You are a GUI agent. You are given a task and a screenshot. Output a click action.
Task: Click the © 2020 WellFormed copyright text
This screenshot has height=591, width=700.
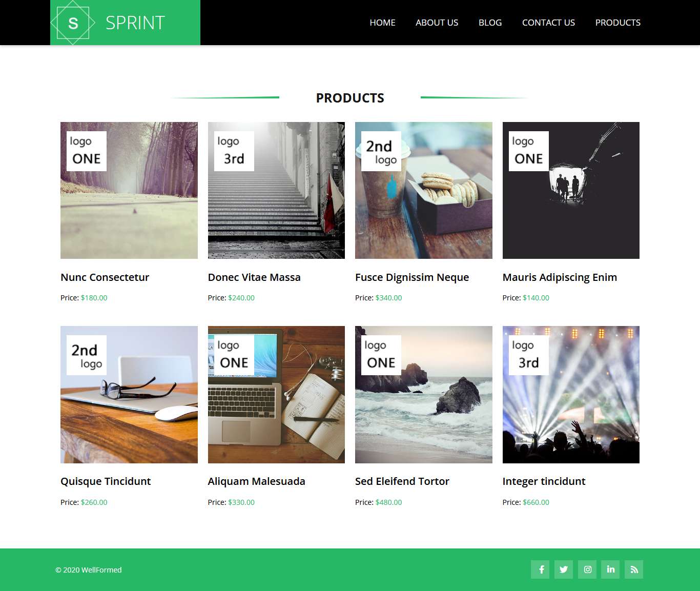88,570
